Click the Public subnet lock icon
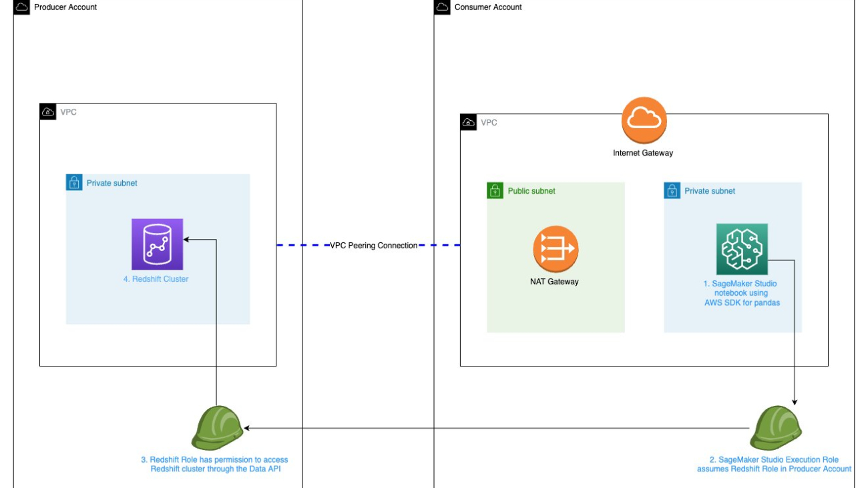Screen dimensions: 868x488 pos(495,190)
